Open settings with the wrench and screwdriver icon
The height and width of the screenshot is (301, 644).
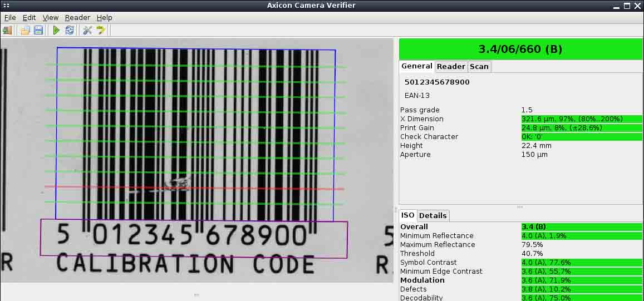pos(87,30)
